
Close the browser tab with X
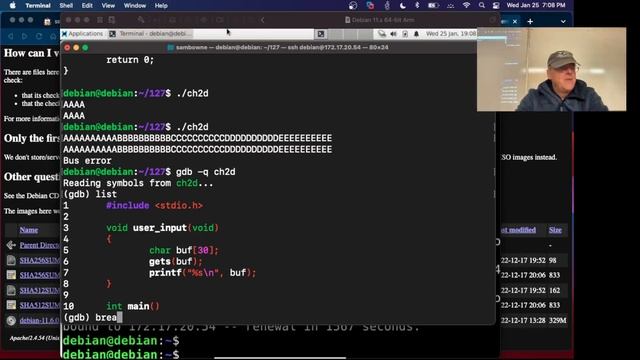(515, 21)
